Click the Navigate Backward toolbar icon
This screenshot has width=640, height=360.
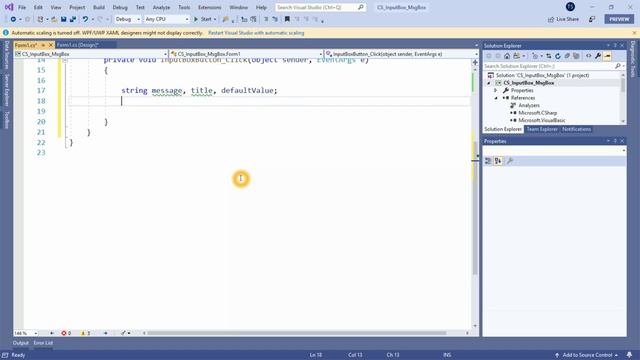coord(13,19)
